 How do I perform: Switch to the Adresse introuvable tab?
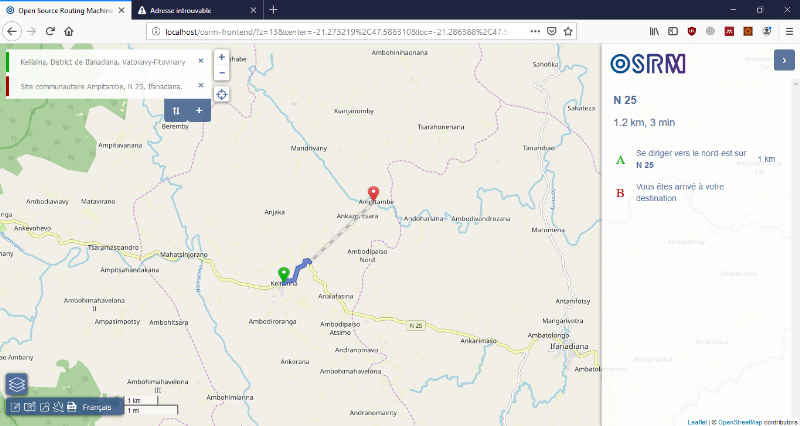tap(190, 9)
